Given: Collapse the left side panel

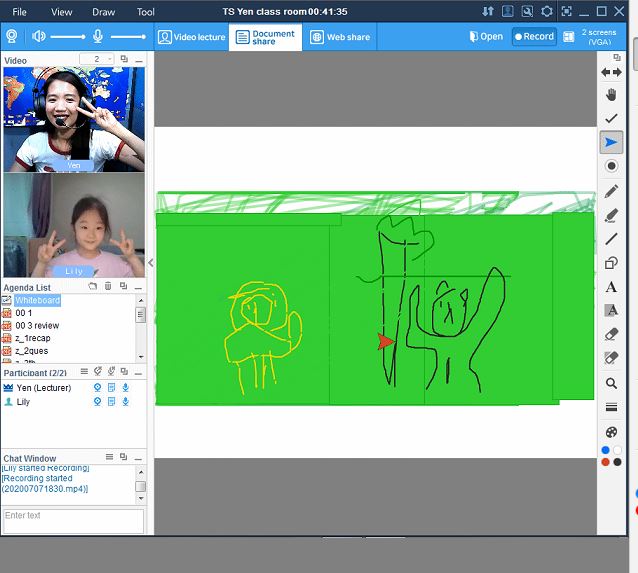Looking at the screenshot, I should 151,263.
